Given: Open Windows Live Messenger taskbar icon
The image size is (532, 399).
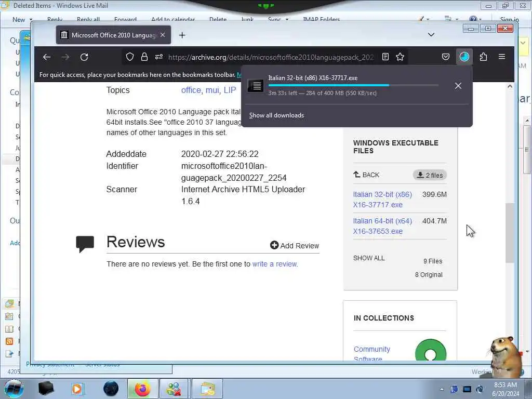Looking at the screenshot, I should (174, 389).
